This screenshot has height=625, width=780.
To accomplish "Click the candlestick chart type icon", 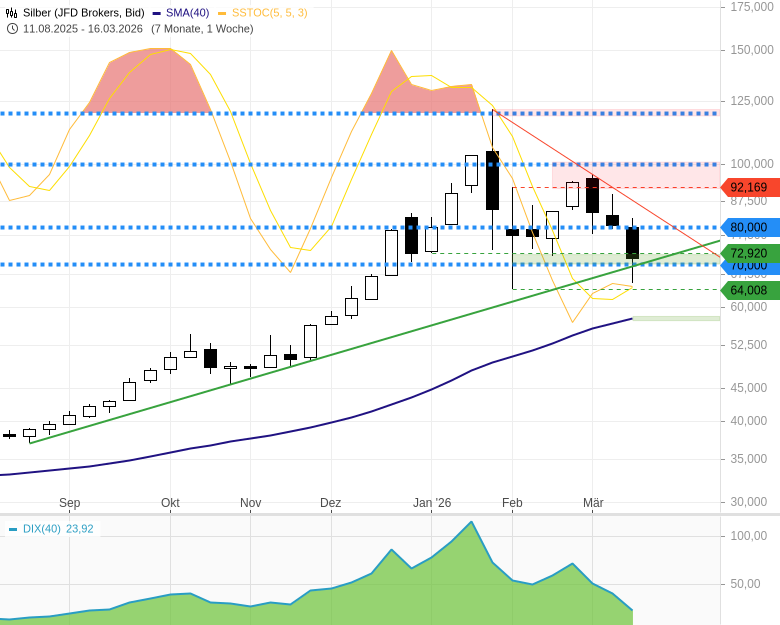I will (12, 13).
